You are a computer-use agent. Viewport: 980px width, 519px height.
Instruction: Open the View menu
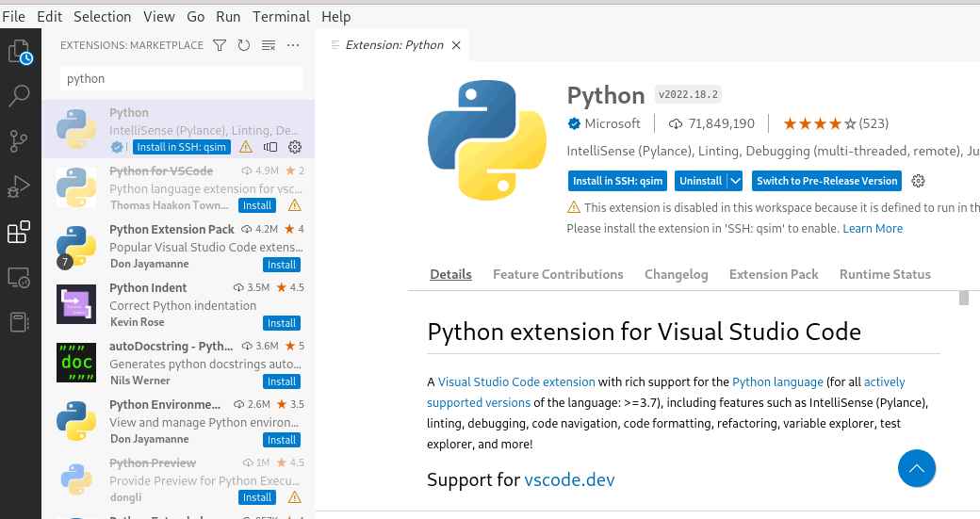pyautogui.click(x=158, y=17)
